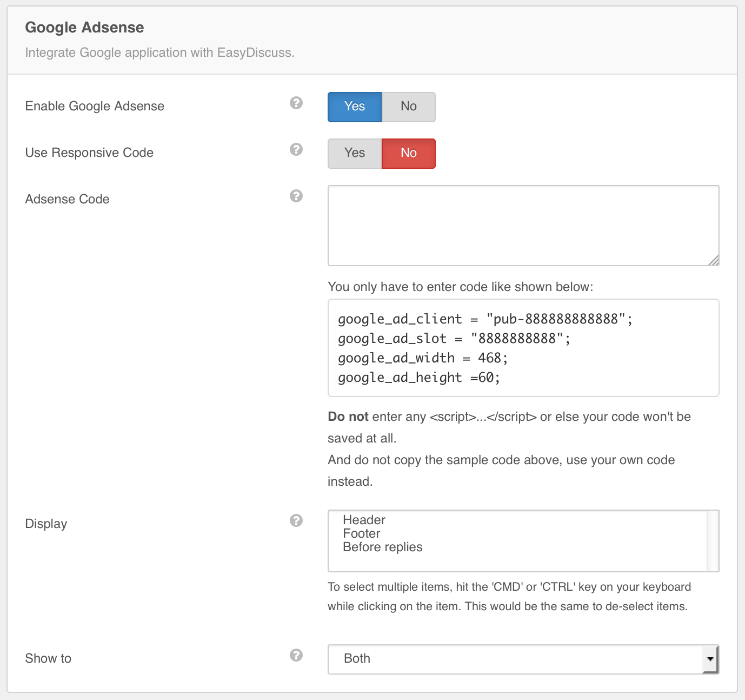Set Enable Google Adsense to No
The height and width of the screenshot is (700, 745).
pos(409,107)
